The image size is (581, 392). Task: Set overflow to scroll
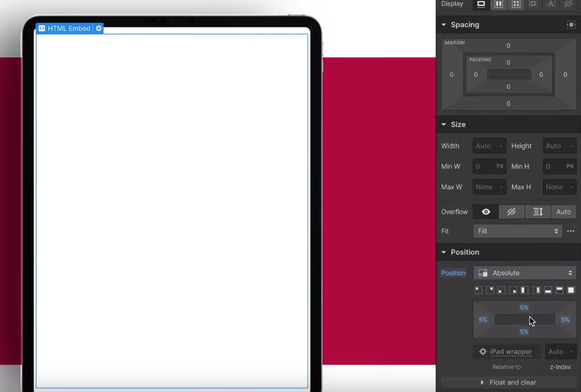pos(538,212)
